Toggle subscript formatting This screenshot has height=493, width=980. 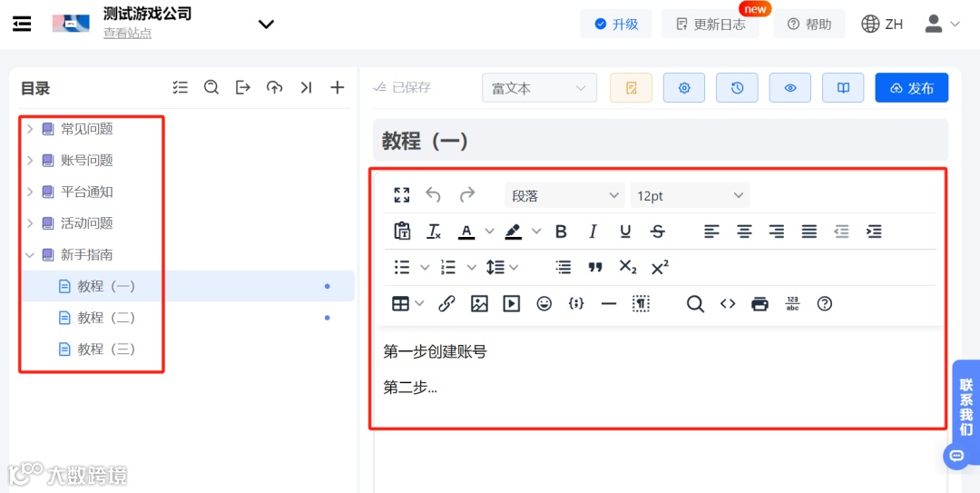tap(628, 267)
